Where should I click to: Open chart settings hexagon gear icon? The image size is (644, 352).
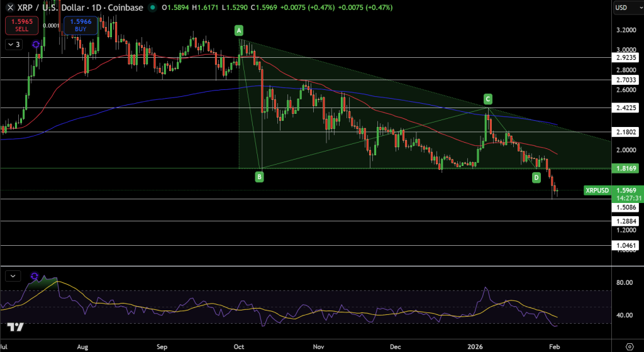pyautogui.click(x=629, y=346)
